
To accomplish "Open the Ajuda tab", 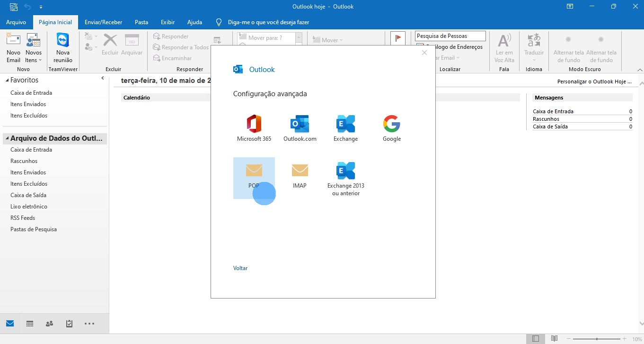I will [194, 22].
